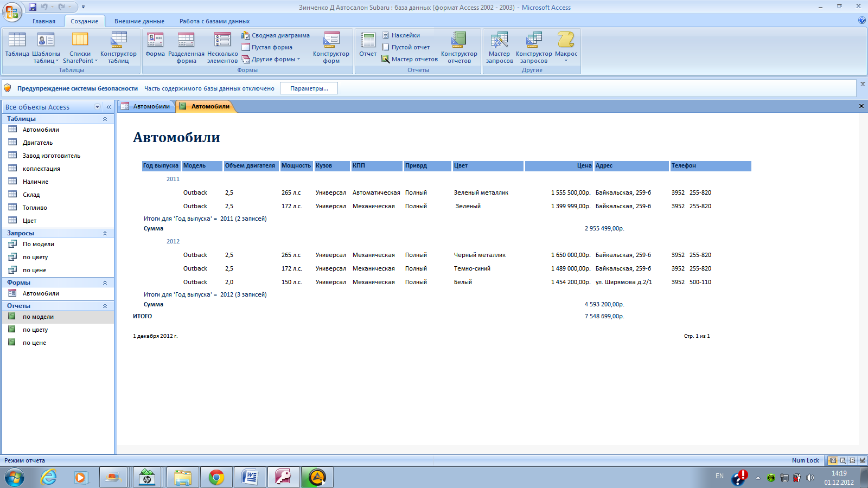Click Конструктор таблиц icon
Screen dimensions: 868x488
pos(118,48)
